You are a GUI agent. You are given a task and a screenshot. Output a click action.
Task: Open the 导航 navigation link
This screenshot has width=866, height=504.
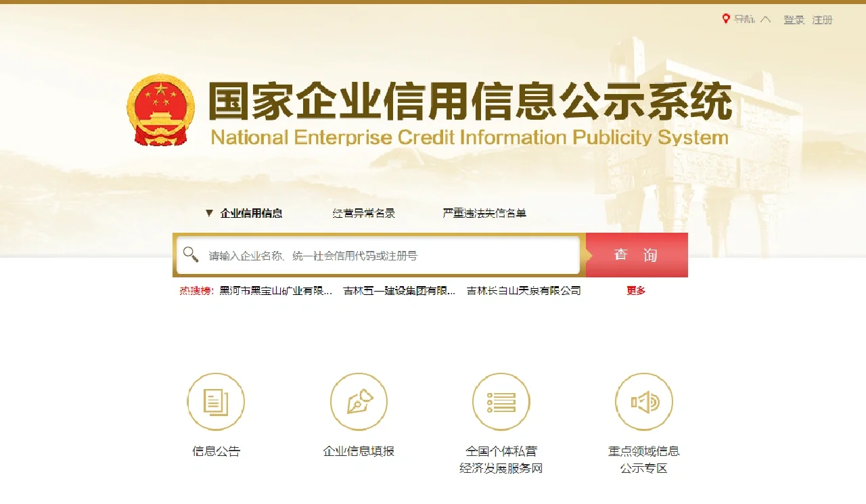click(744, 20)
